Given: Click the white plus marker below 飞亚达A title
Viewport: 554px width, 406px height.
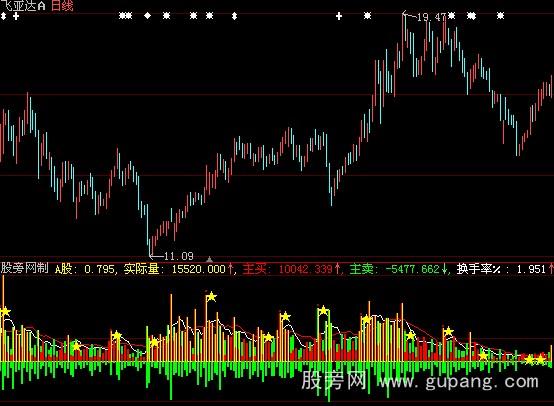Looking at the screenshot, I should (16, 16).
